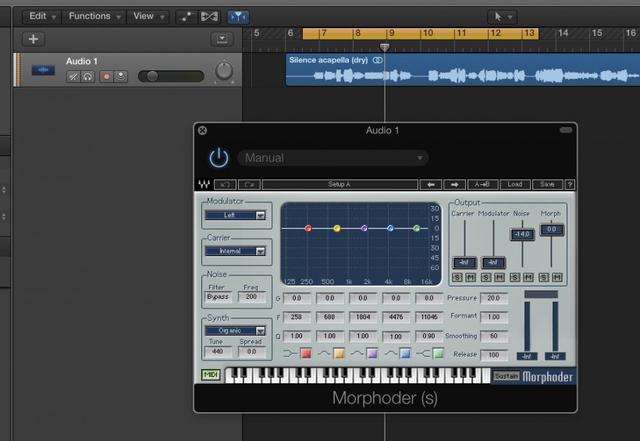This screenshot has height=441, width=640.
Task: Click the Waves redo button
Action: (249, 185)
